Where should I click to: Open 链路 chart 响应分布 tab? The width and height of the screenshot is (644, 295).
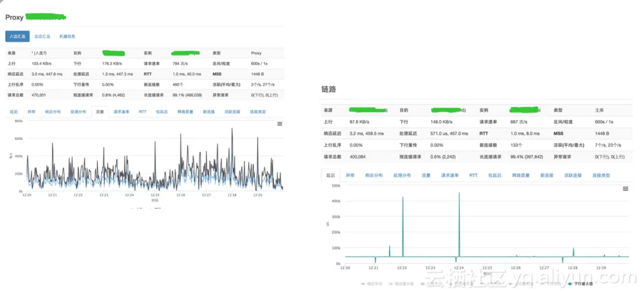click(x=374, y=175)
